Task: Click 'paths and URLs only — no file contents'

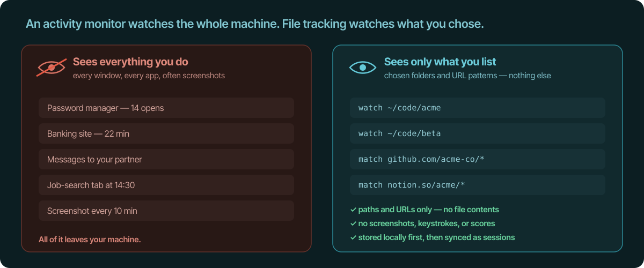Action: [429, 210]
